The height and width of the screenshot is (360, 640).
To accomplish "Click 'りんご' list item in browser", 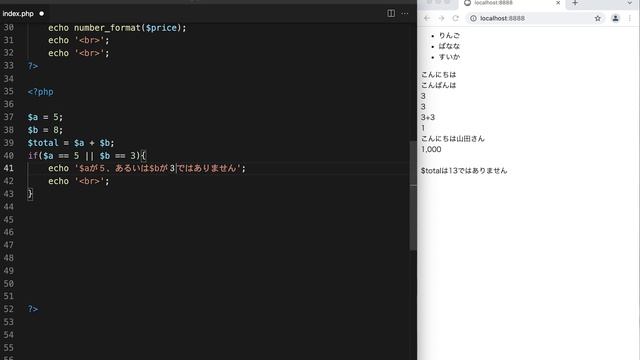I will [449, 36].
